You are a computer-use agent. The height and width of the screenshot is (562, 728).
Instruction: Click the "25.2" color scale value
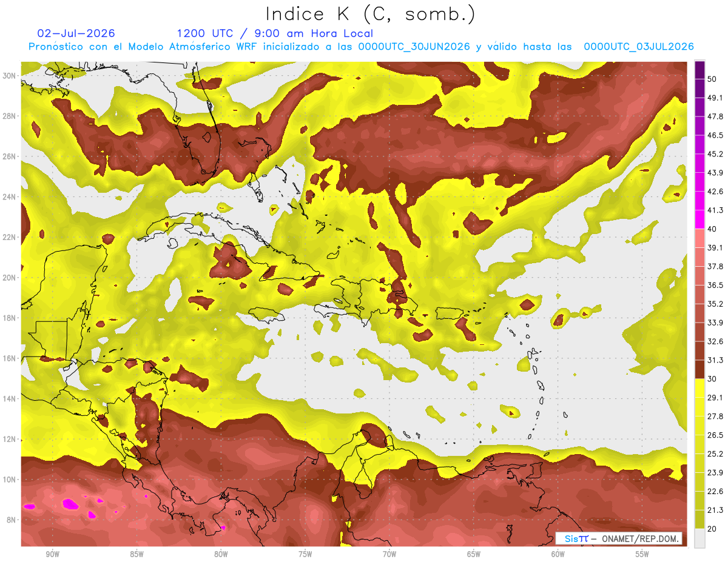point(715,454)
